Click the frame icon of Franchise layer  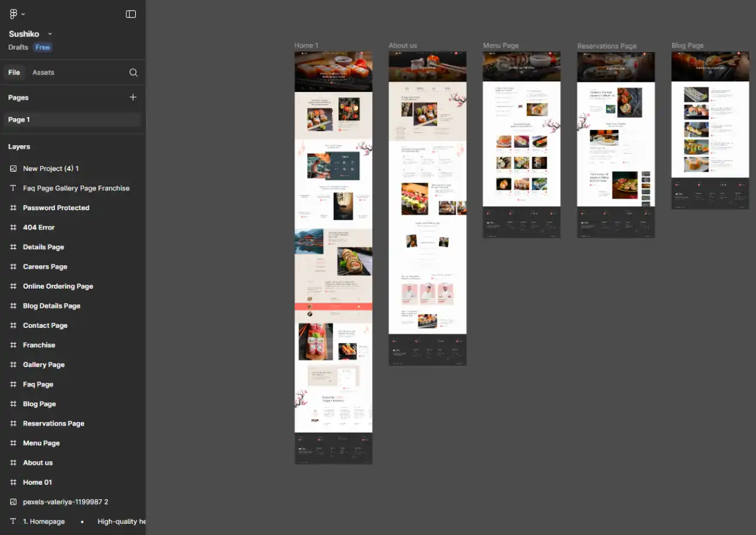pyautogui.click(x=13, y=345)
